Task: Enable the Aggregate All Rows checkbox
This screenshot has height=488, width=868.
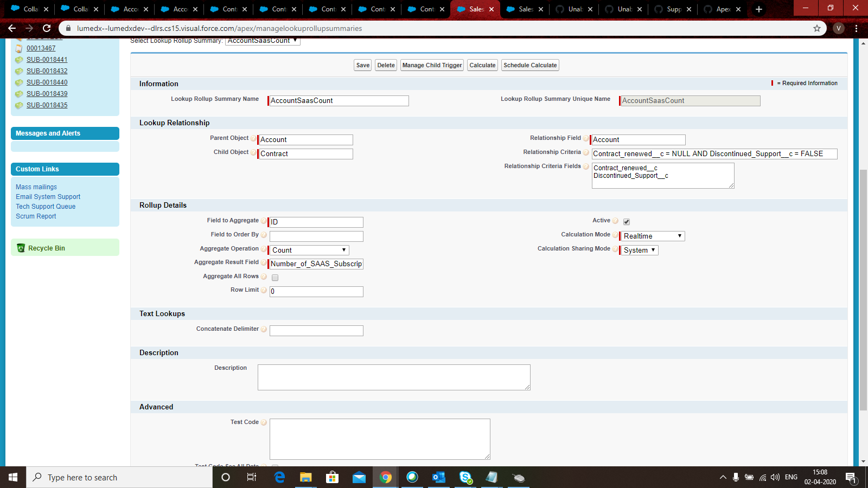Action: (x=275, y=277)
